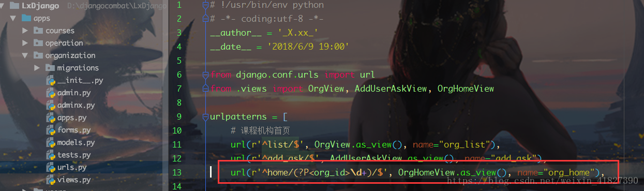Select the organization folder name
This screenshot has height=191, width=644.
(70, 55)
